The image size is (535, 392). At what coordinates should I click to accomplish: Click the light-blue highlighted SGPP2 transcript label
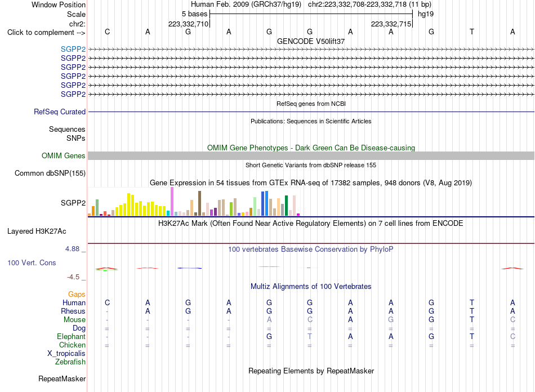tap(73, 50)
